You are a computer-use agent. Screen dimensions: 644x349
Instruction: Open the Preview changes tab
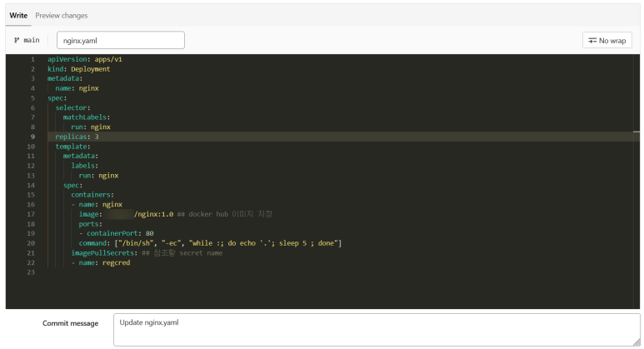click(62, 15)
